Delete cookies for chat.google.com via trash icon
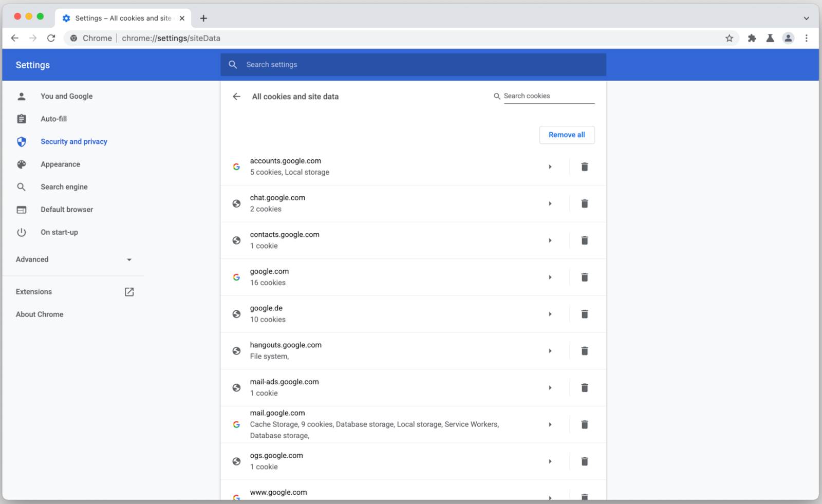822x504 pixels. (585, 203)
